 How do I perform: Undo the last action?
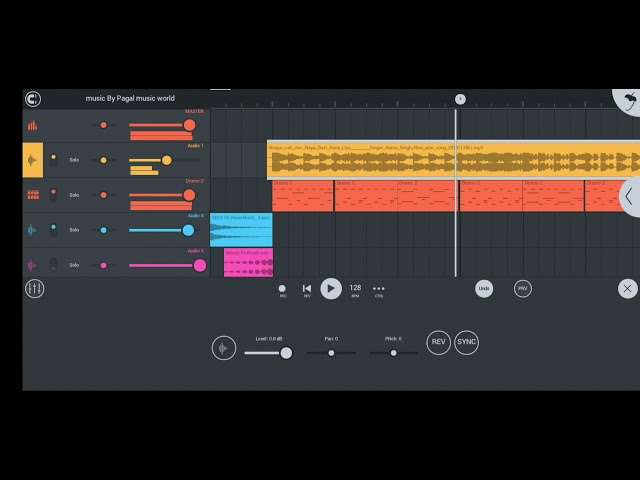pos(484,289)
